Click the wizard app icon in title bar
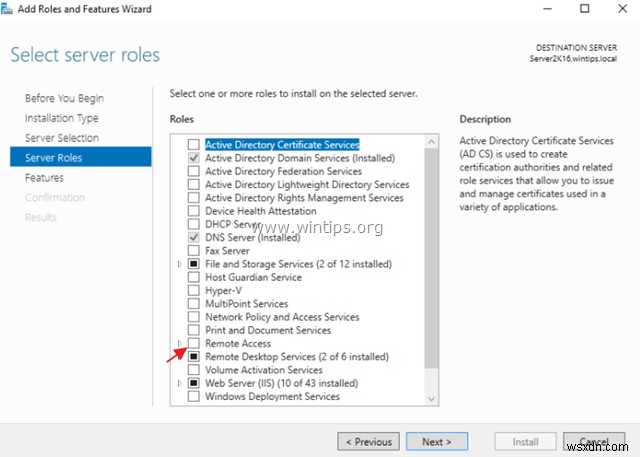This screenshot has width=640, height=457. 6,9
